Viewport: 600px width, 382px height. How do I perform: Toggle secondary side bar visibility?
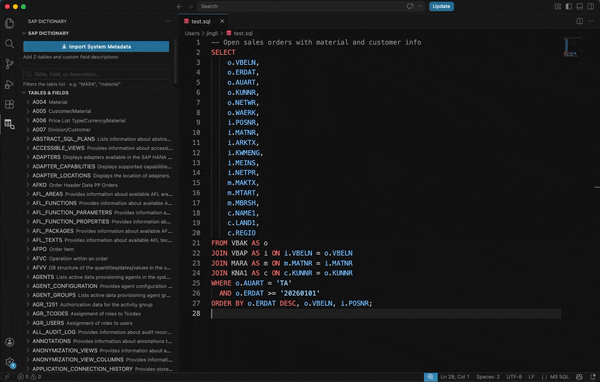tap(591, 7)
